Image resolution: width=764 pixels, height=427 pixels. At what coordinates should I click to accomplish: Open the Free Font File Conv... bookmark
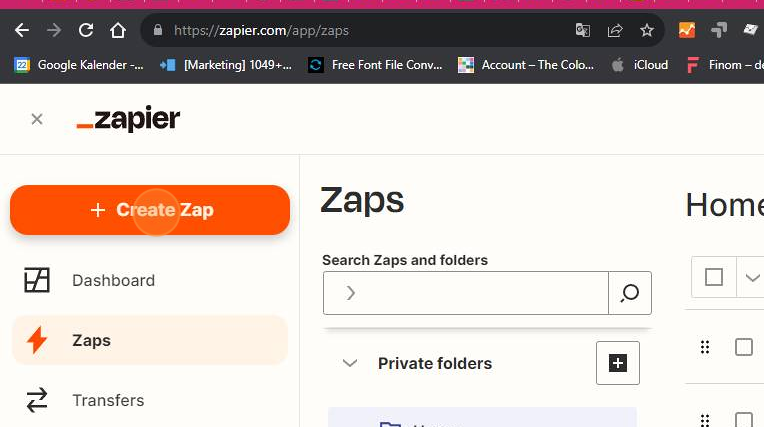(x=375, y=65)
